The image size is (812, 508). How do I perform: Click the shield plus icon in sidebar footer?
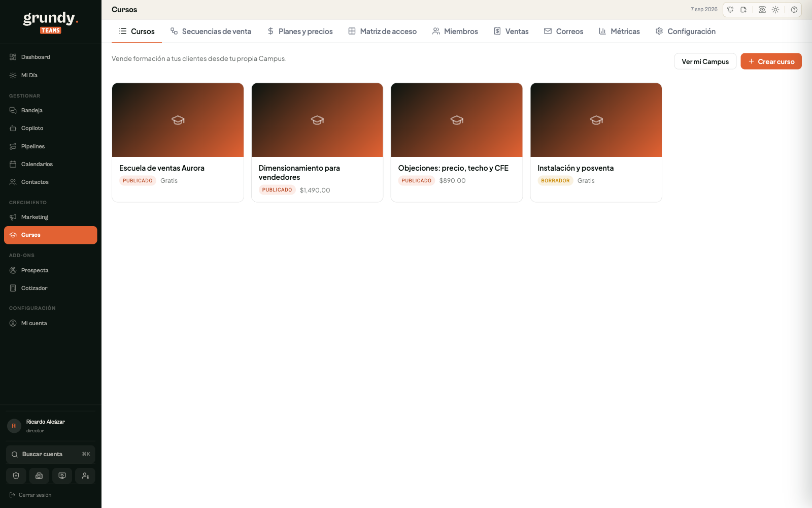point(16,476)
